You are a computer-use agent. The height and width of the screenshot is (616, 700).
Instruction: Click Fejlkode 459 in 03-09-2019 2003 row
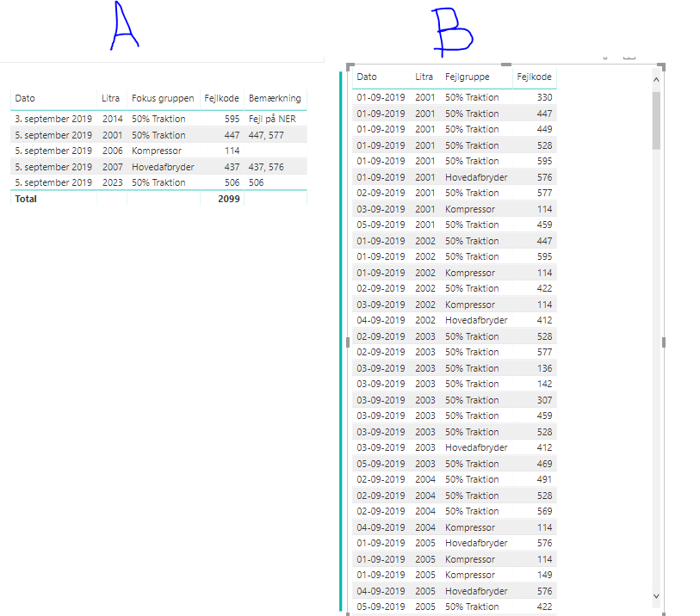coord(545,416)
